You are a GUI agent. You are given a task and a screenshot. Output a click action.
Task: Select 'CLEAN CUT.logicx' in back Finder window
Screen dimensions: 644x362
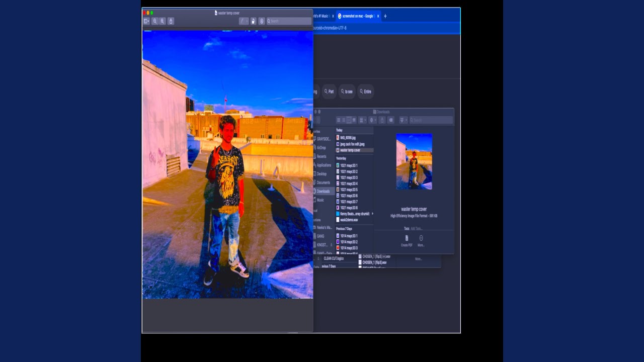(334, 258)
